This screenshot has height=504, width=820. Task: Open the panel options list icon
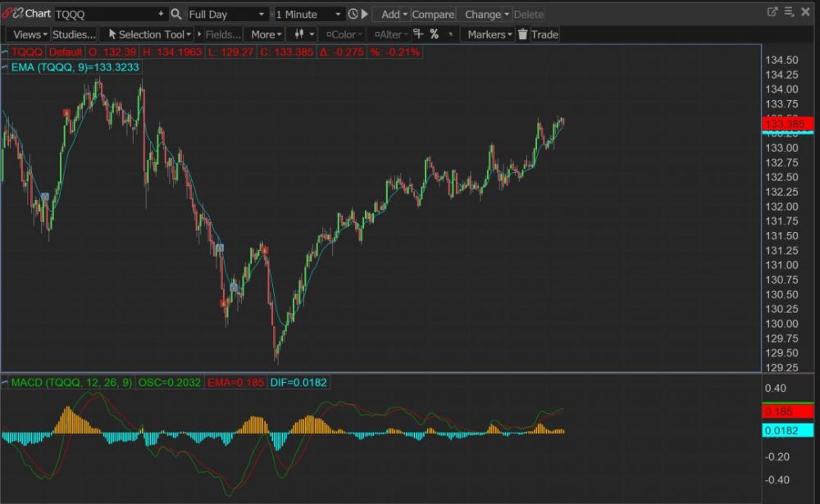tap(790, 12)
